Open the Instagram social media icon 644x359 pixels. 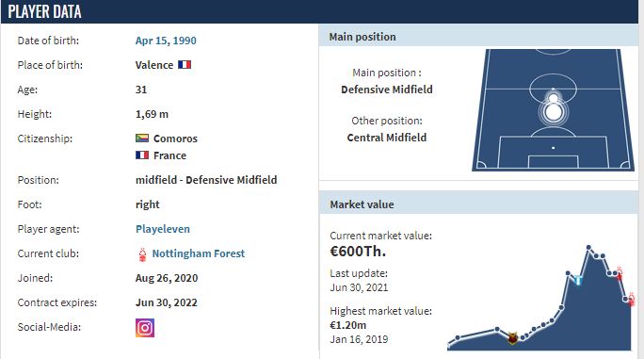pyautogui.click(x=145, y=328)
